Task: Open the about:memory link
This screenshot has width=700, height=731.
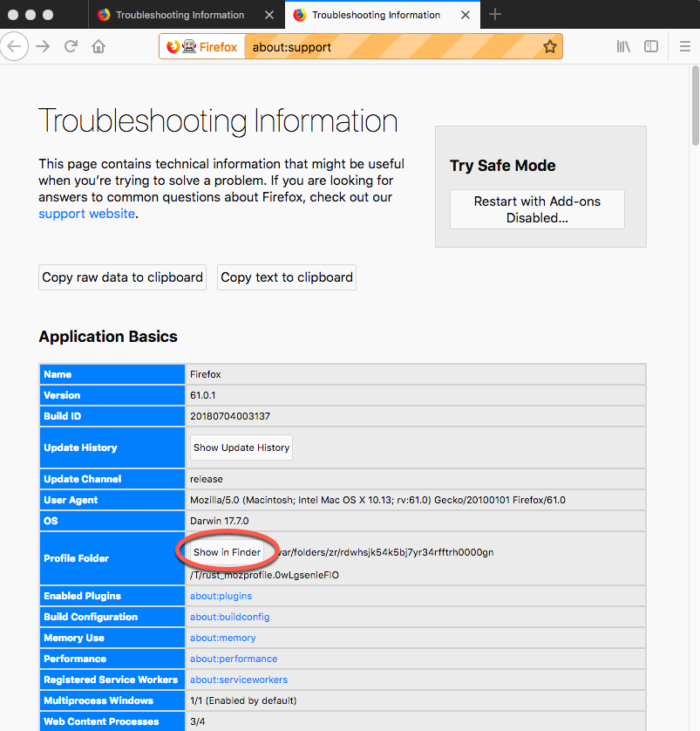Action: pos(222,638)
